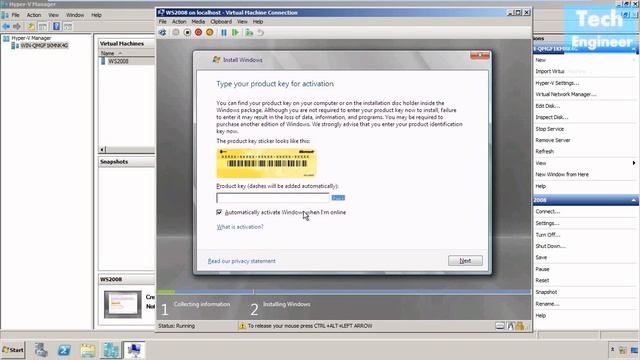
Task: Click Inspect Disk... in Actions pane
Action: pos(551,117)
